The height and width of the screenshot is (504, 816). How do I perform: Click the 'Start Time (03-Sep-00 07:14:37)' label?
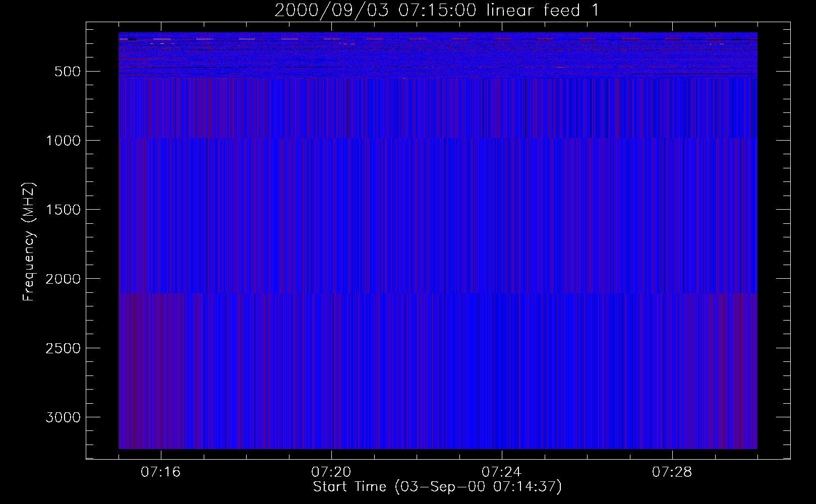[x=437, y=486]
